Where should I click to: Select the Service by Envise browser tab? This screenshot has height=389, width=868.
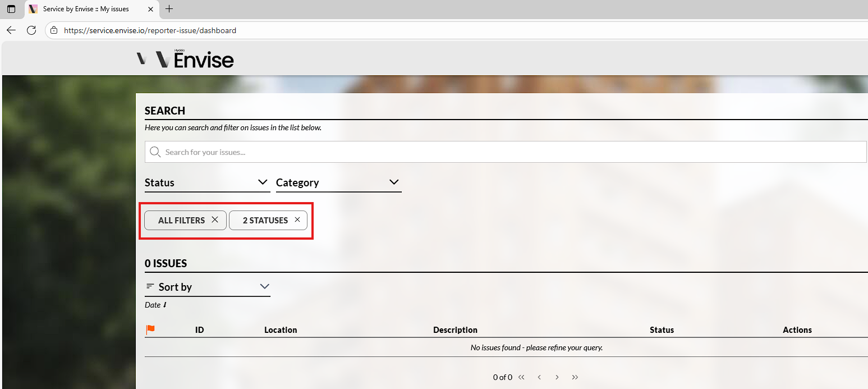tap(86, 9)
